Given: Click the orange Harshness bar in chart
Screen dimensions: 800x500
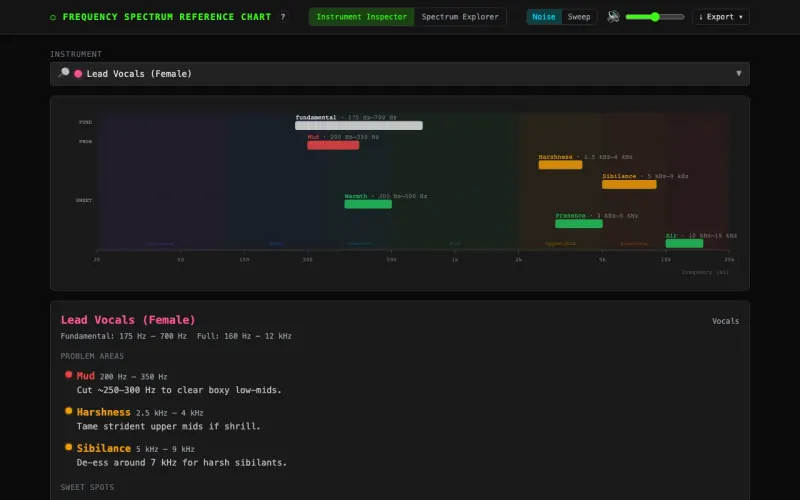Looking at the screenshot, I should click(560, 165).
